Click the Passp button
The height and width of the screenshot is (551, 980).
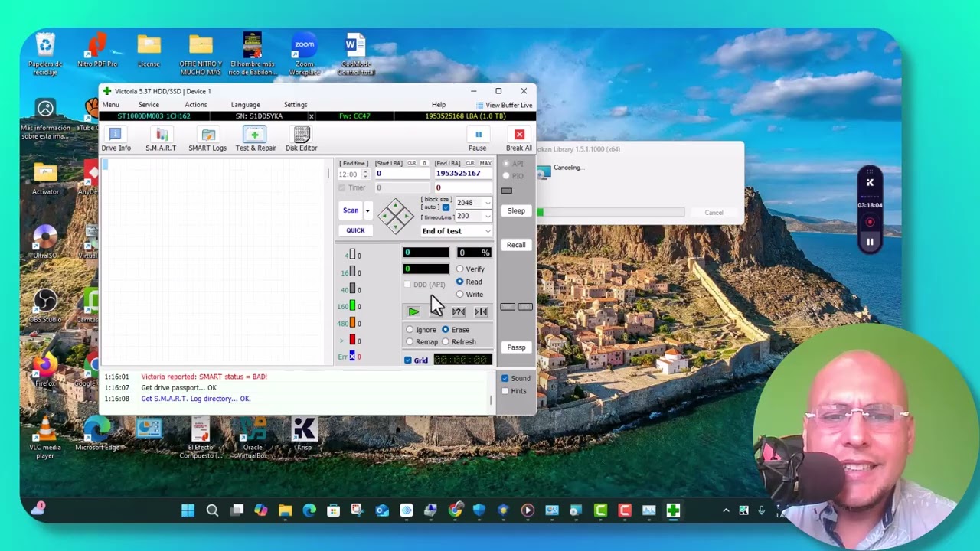click(516, 347)
